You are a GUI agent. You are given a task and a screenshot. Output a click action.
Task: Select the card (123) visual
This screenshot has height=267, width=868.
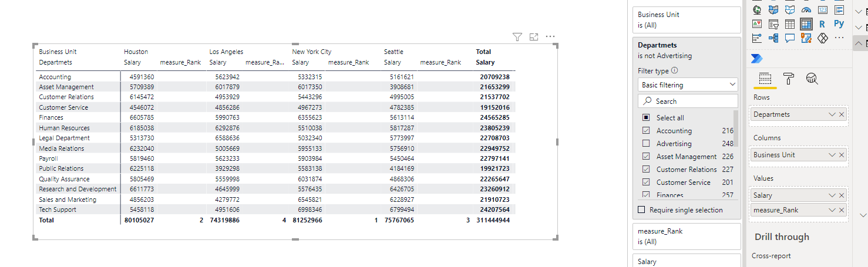(x=823, y=9)
